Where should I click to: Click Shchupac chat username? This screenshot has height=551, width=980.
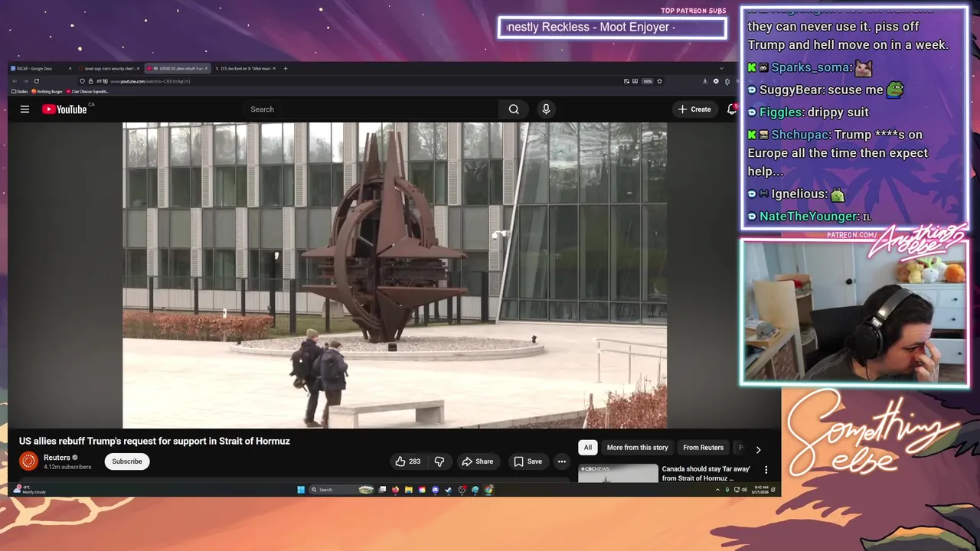click(x=799, y=135)
